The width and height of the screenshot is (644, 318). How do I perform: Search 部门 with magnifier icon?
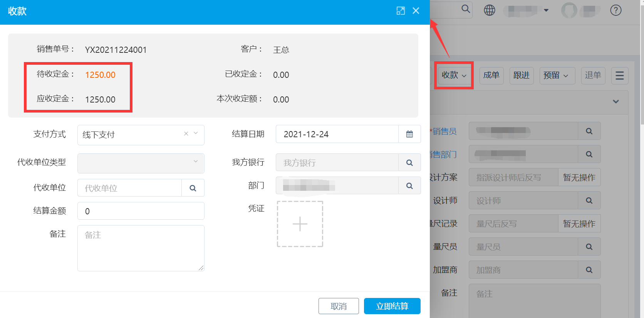pos(409,186)
